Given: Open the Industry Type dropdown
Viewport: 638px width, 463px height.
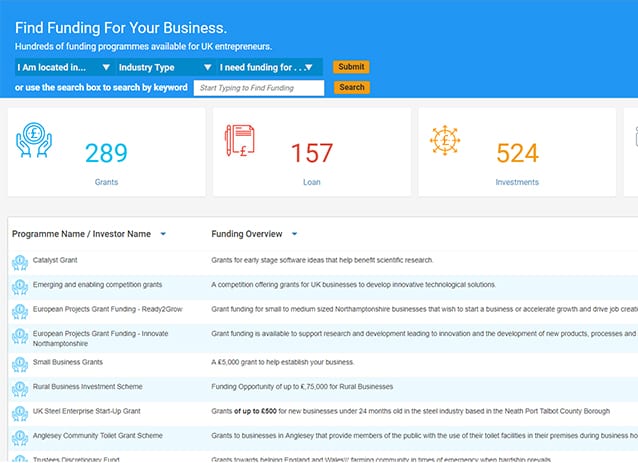Looking at the screenshot, I should [164, 67].
